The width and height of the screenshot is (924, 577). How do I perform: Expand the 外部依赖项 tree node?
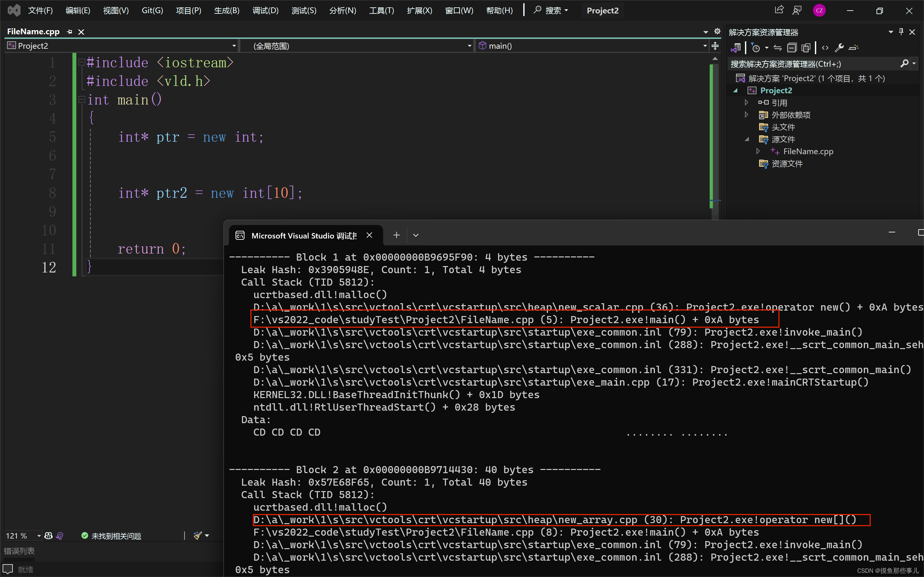click(x=747, y=114)
